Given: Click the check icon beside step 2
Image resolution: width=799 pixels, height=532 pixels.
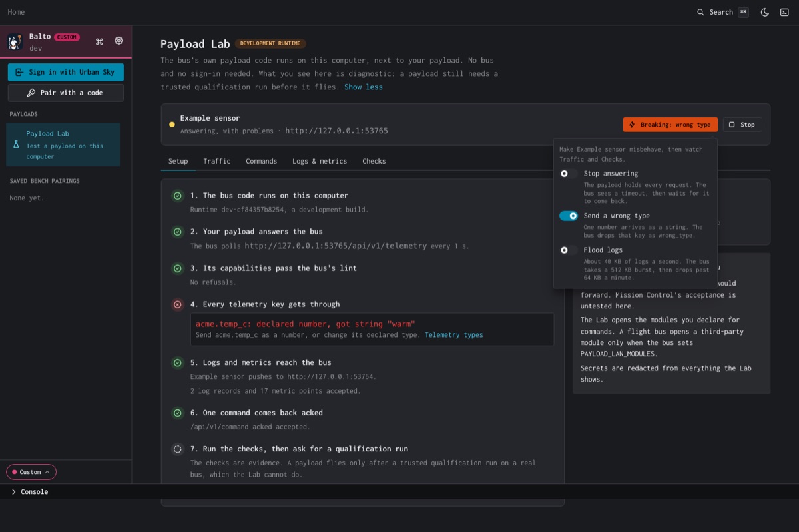Looking at the screenshot, I should tap(178, 232).
